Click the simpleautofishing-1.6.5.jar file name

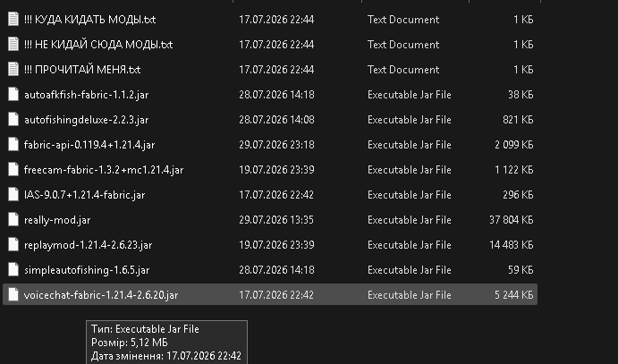(87, 270)
